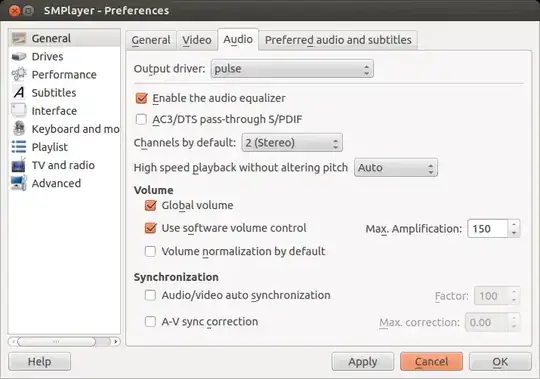The image size is (540, 379).
Task: Click the Apply button
Action: pyautogui.click(x=363, y=361)
